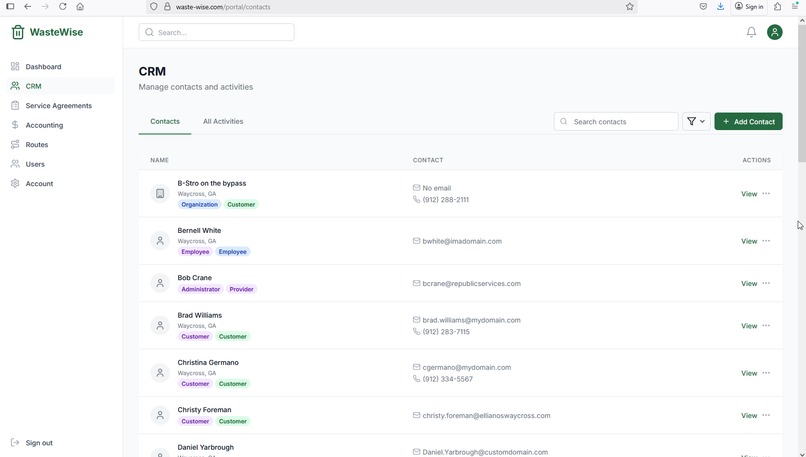Click the Provider tag on Bob Crane
This screenshot has height=457, width=806.
pos(242,289)
